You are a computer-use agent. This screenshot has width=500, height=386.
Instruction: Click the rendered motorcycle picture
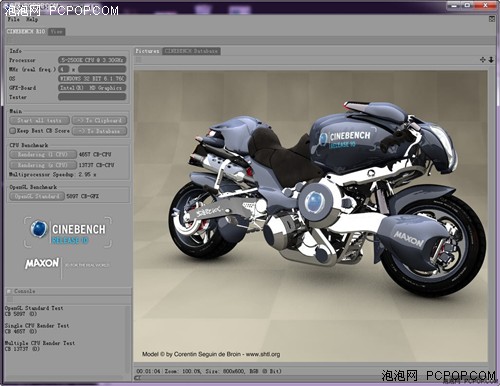click(310, 216)
